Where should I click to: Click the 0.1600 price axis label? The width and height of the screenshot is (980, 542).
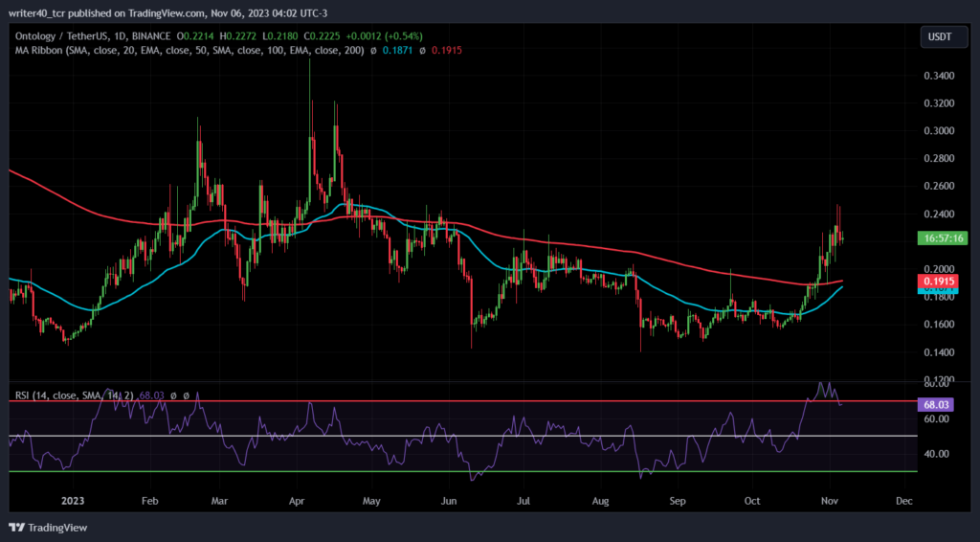(940, 325)
